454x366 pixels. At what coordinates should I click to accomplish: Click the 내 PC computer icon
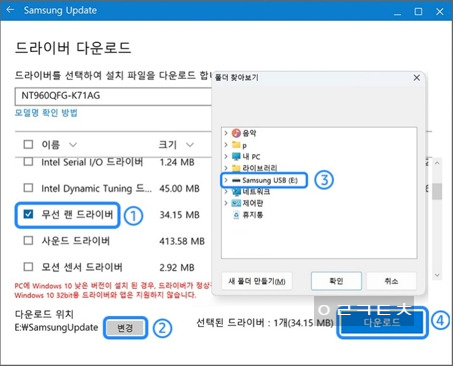coord(236,156)
